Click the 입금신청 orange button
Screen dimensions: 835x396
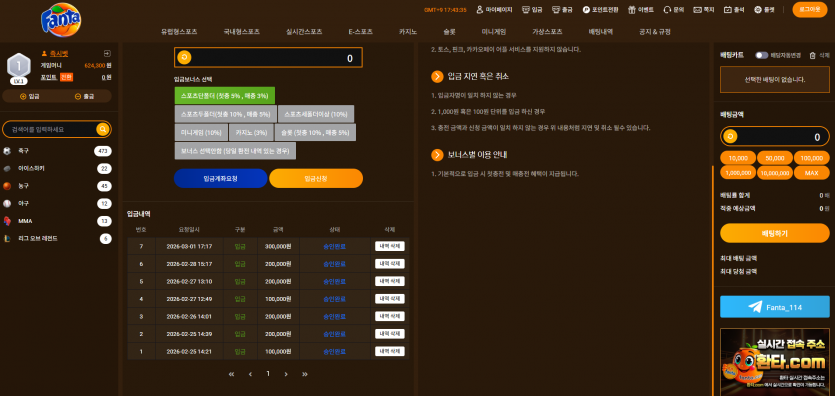click(316, 178)
